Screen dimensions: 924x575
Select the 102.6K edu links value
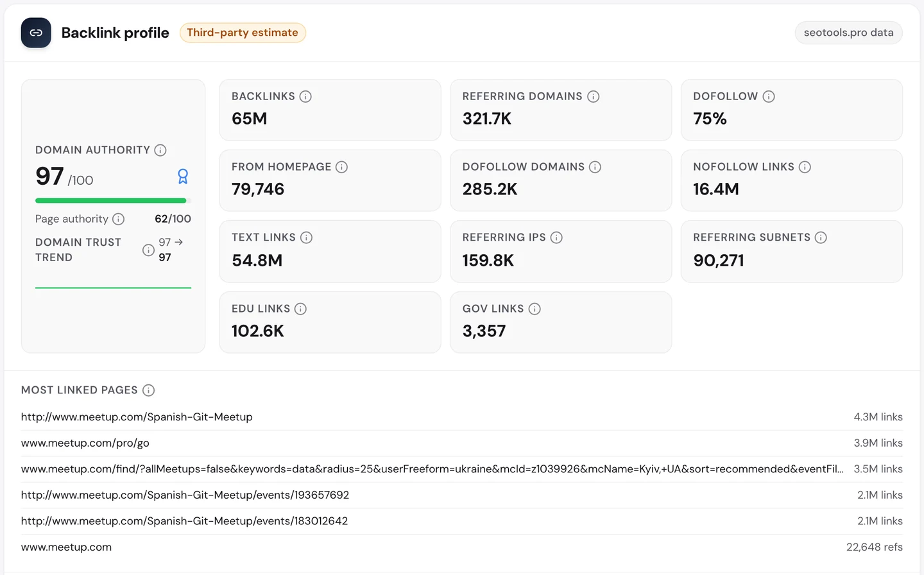pos(258,331)
